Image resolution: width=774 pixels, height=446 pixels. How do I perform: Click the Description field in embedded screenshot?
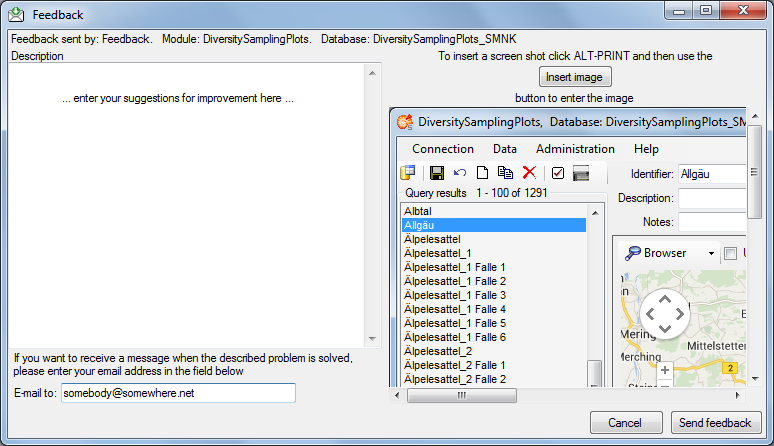point(712,198)
